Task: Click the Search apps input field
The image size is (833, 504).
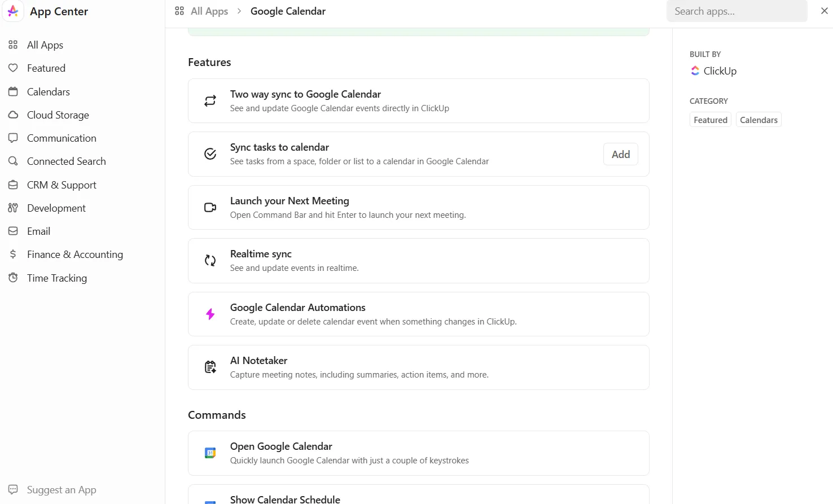Action: 736,11
